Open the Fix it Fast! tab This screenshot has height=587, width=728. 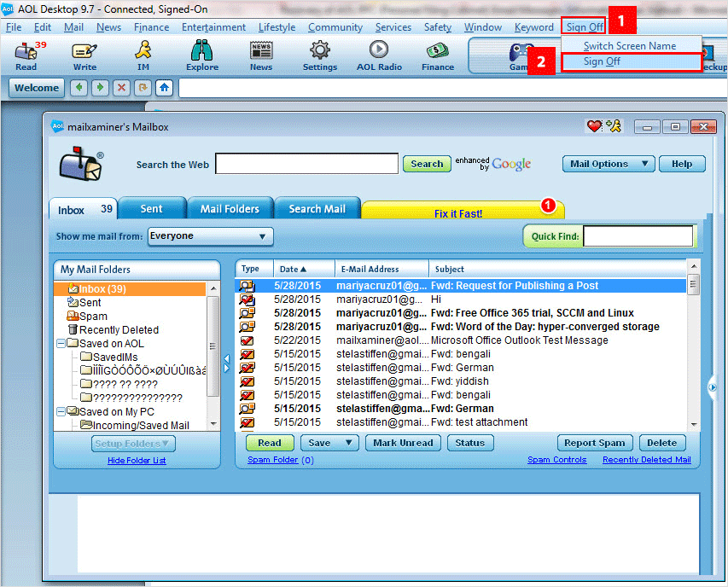tap(458, 213)
